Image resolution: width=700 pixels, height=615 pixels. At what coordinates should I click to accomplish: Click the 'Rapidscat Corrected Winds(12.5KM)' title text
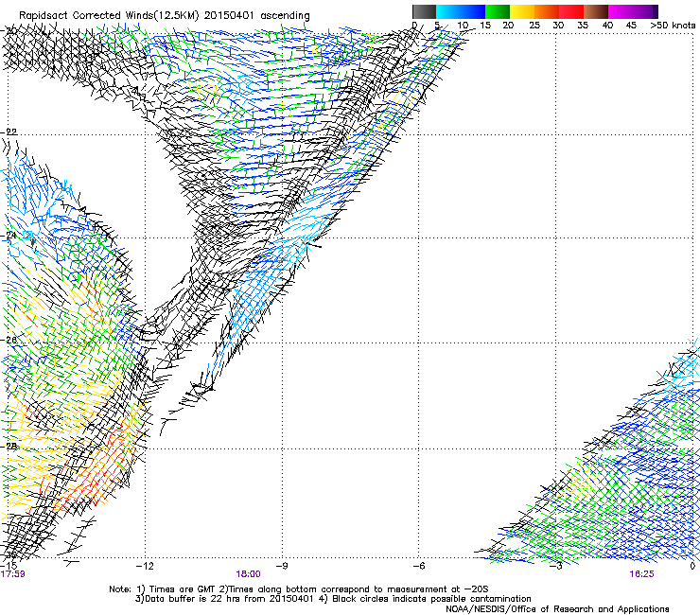(x=109, y=15)
